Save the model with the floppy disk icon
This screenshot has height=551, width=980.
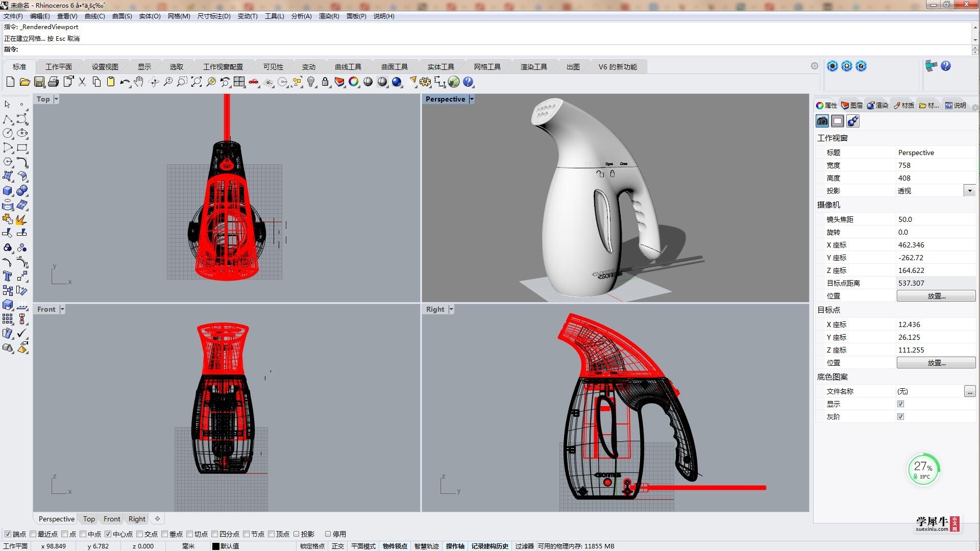[39, 82]
